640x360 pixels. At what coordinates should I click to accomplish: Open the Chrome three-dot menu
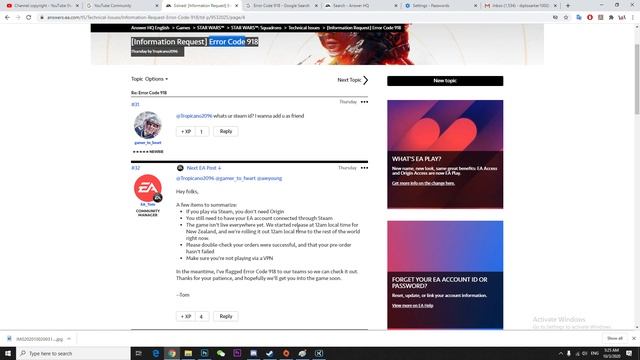[633, 18]
